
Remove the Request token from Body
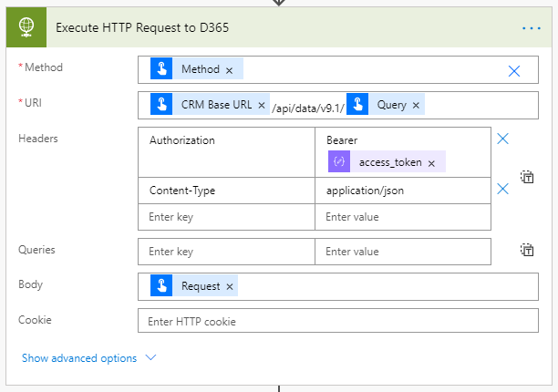230,286
